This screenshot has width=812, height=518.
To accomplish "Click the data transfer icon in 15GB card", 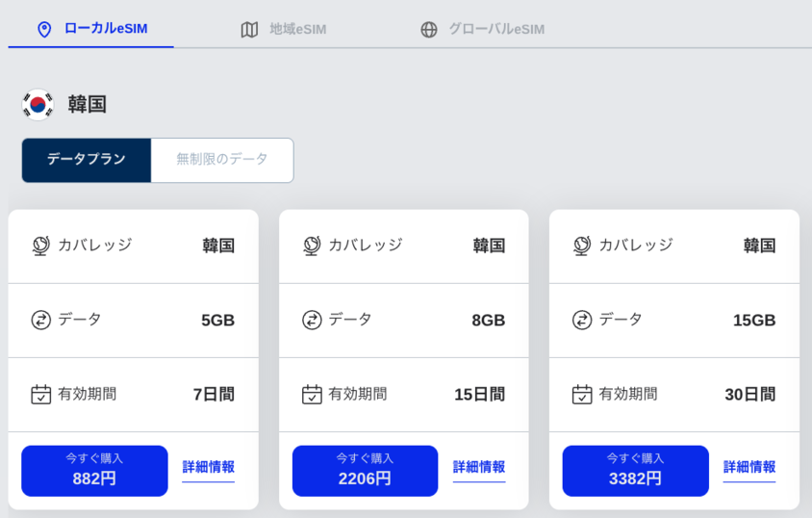I will [x=582, y=320].
